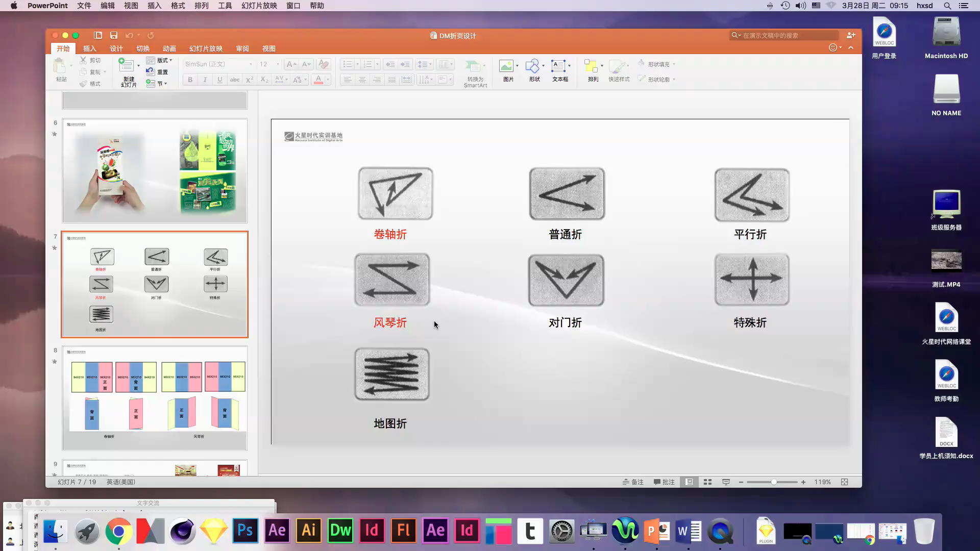Click the presentation search field
The height and width of the screenshot is (551, 980).
point(785,35)
